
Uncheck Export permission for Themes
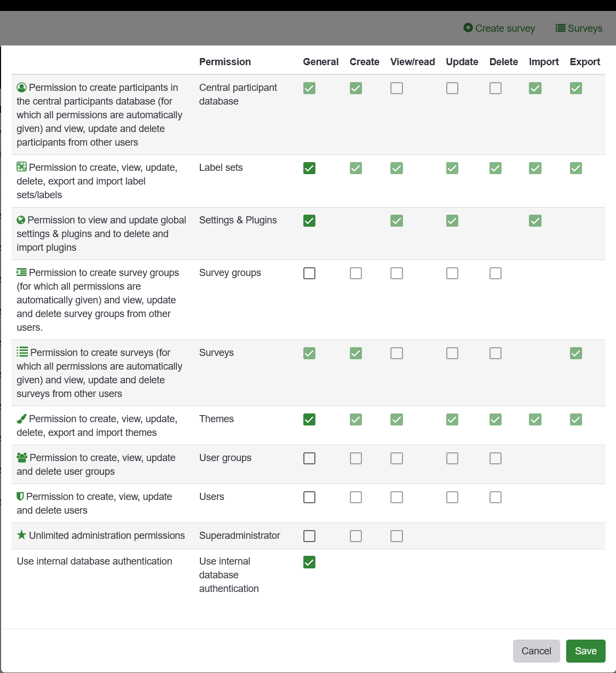(576, 419)
